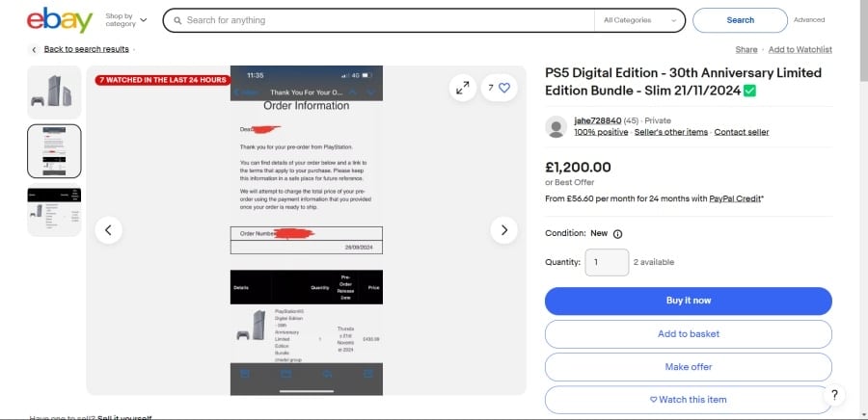The height and width of the screenshot is (420, 868).
Task: Expand the Shop by category menu
Action: [x=126, y=20]
